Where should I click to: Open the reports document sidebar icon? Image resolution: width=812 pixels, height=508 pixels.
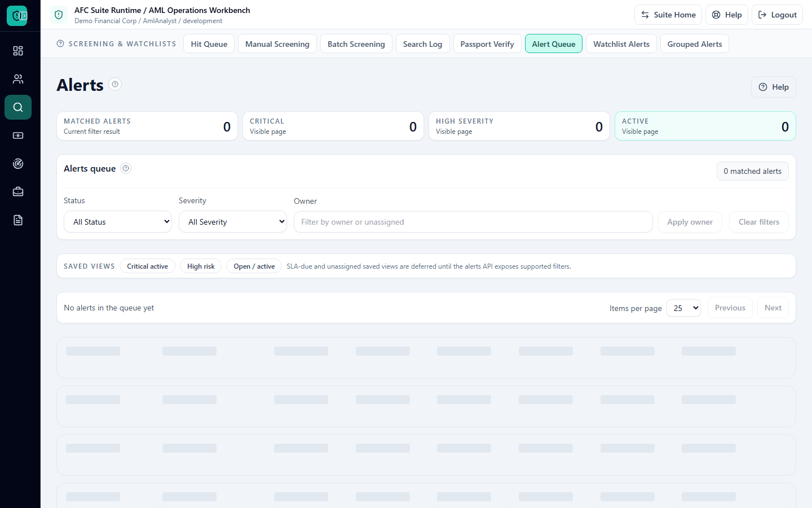[18, 220]
